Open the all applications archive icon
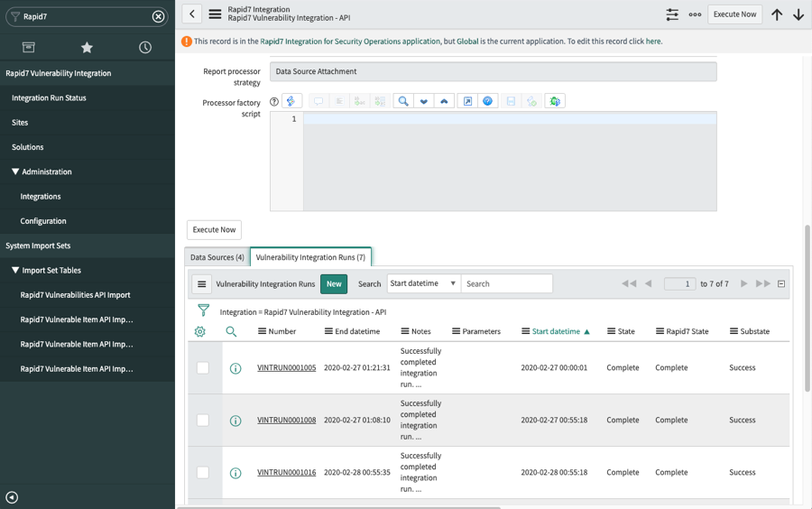The width and height of the screenshot is (812, 509). (x=29, y=47)
